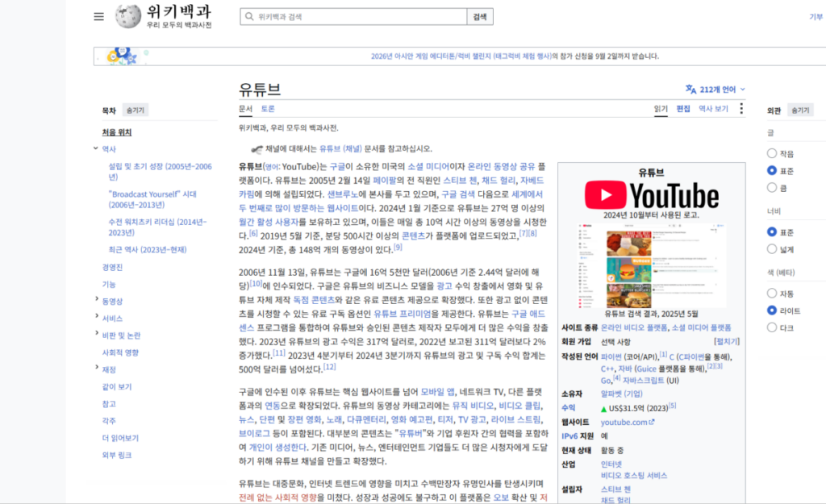826x504 pixels.
Task: Go to 참고 section
Action: tap(109, 404)
